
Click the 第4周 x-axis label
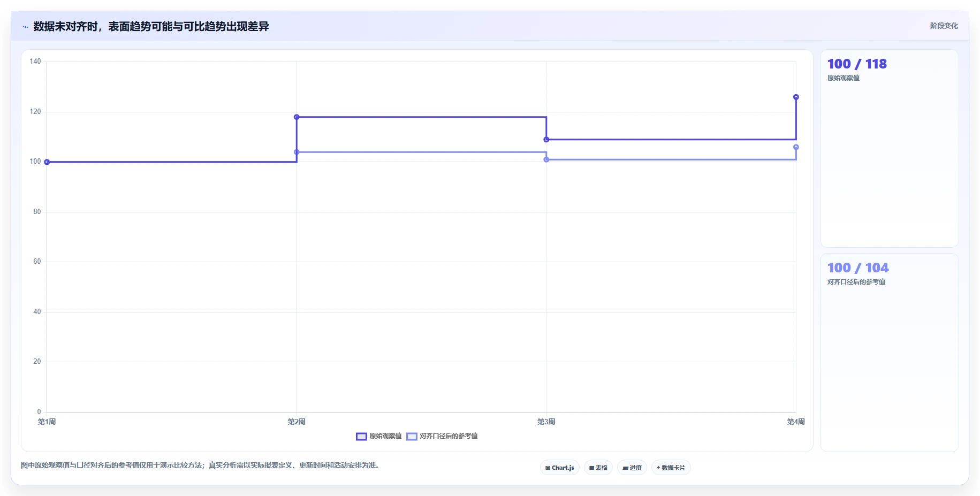click(796, 422)
